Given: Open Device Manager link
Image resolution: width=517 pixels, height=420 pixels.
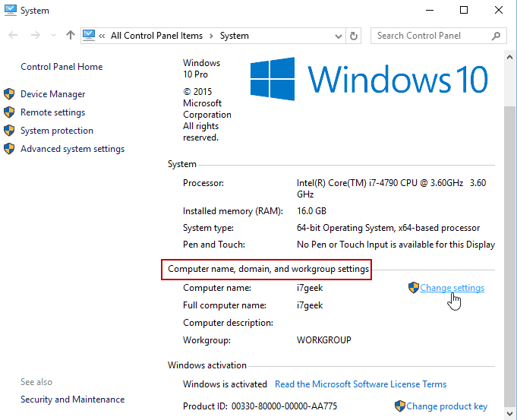Looking at the screenshot, I should (52, 94).
